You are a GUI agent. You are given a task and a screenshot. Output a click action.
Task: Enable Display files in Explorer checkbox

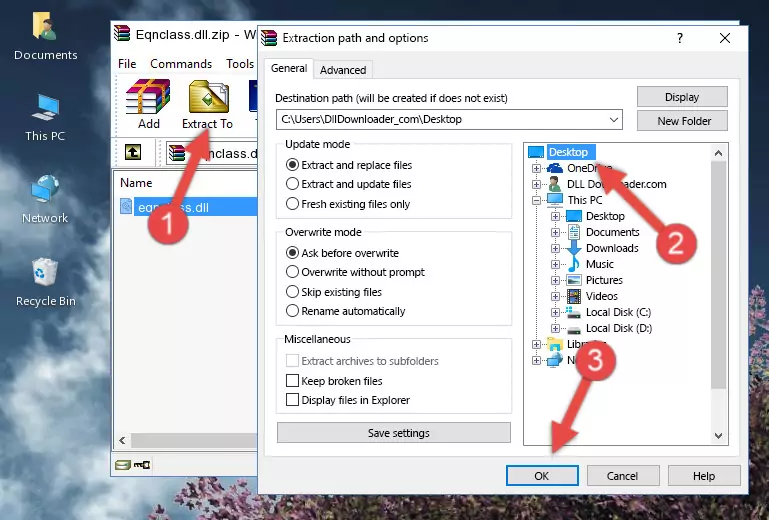[x=292, y=400]
